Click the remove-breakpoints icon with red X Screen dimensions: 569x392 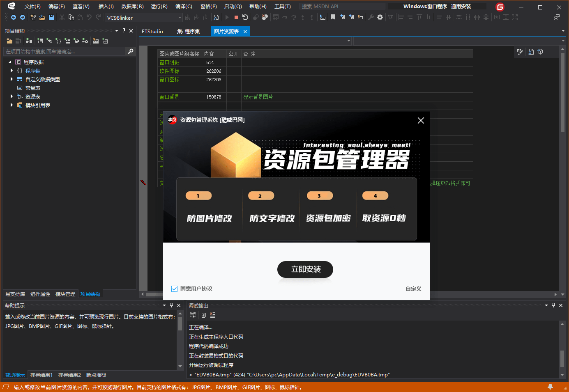(x=265, y=17)
